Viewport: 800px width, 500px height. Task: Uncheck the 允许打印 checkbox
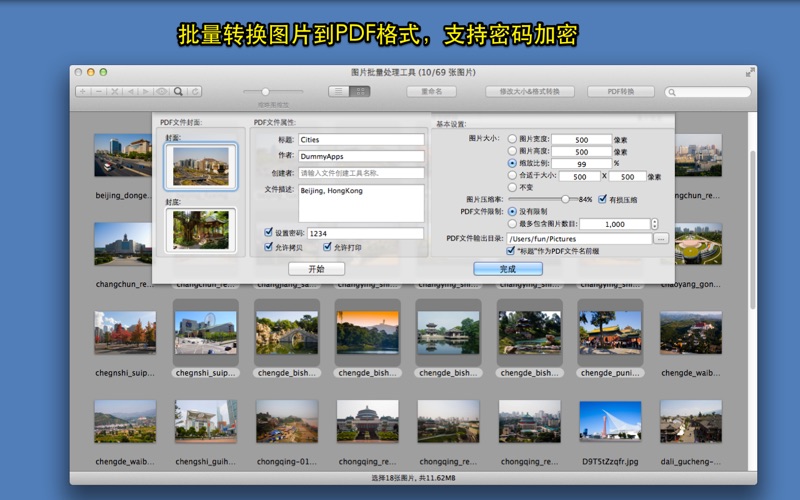[328, 247]
